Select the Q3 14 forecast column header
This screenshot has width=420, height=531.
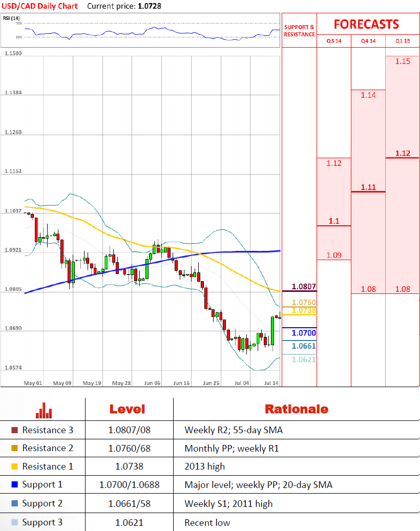point(334,41)
